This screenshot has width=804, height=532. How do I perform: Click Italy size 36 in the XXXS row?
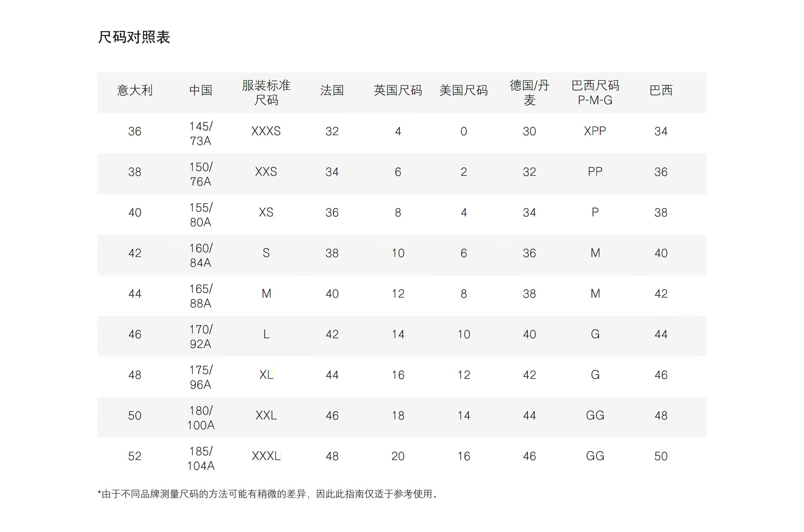point(135,131)
